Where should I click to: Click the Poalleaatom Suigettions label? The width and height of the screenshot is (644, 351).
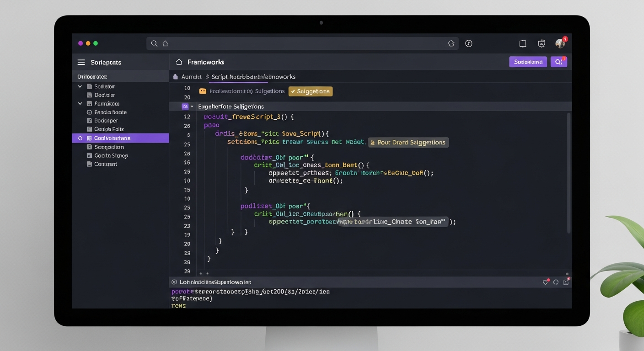point(247,91)
